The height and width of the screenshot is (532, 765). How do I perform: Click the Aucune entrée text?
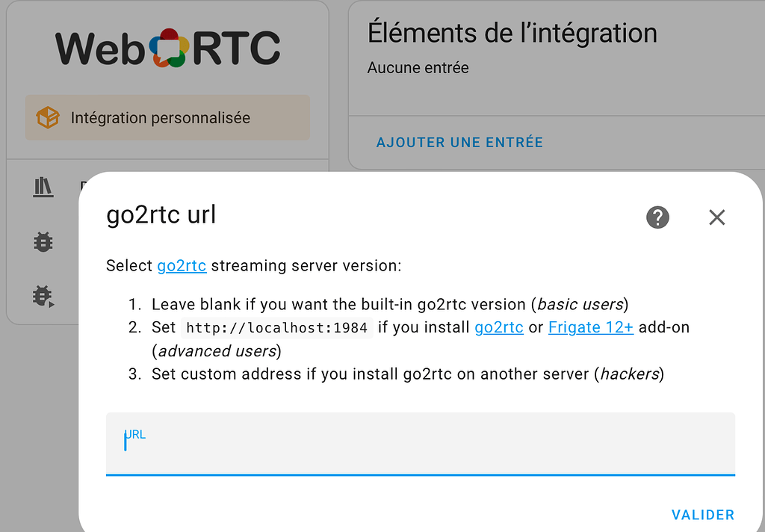click(418, 67)
